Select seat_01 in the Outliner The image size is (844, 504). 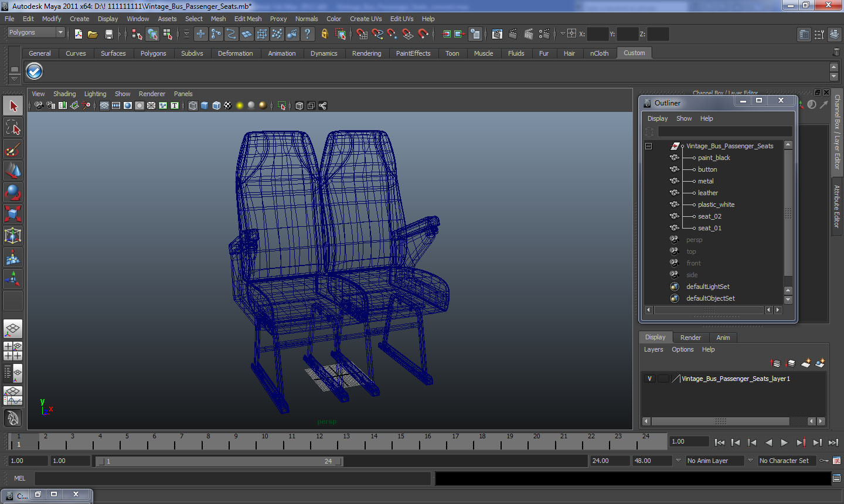click(x=710, y=228)
